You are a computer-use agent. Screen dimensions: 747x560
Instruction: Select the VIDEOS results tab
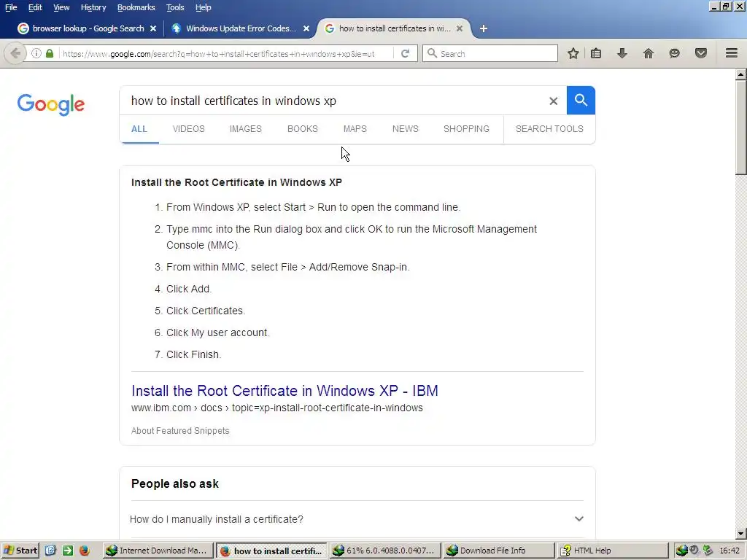(x=189, y=129)
